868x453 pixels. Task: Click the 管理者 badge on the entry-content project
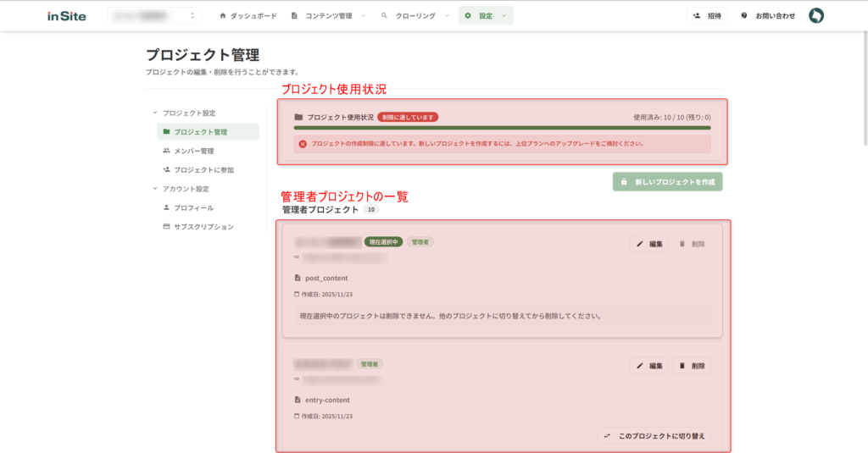pos(370,364)
